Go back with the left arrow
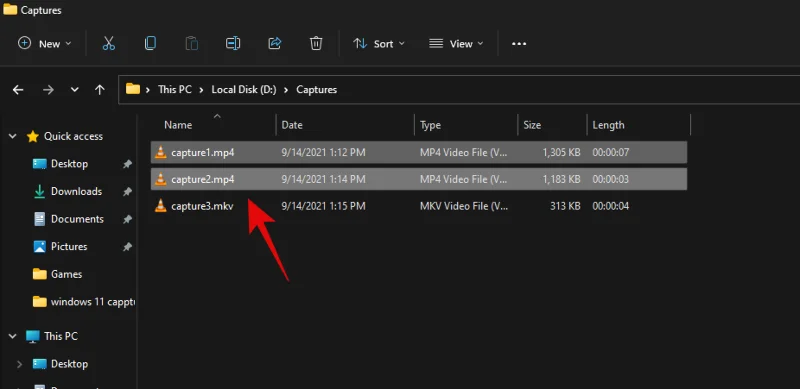800x389 pixels. click(x=18, y=90)
